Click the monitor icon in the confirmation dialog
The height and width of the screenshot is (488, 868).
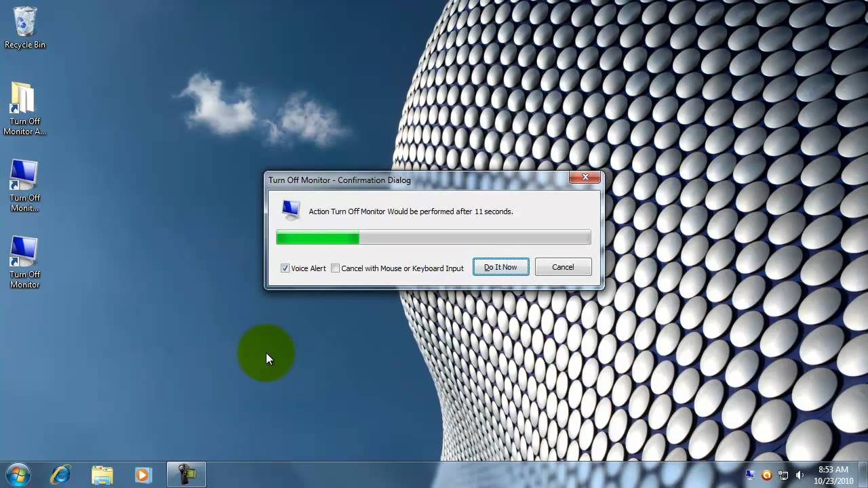tap(291, 211)
